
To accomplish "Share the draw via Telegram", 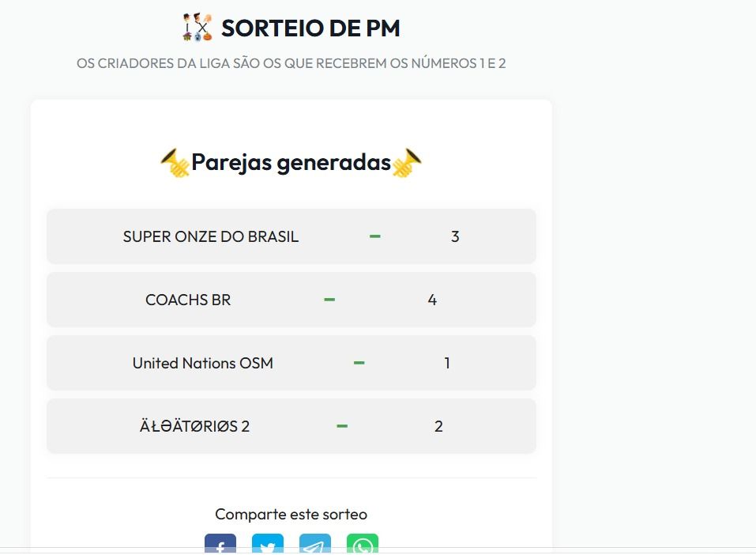I will coord(315,546).
